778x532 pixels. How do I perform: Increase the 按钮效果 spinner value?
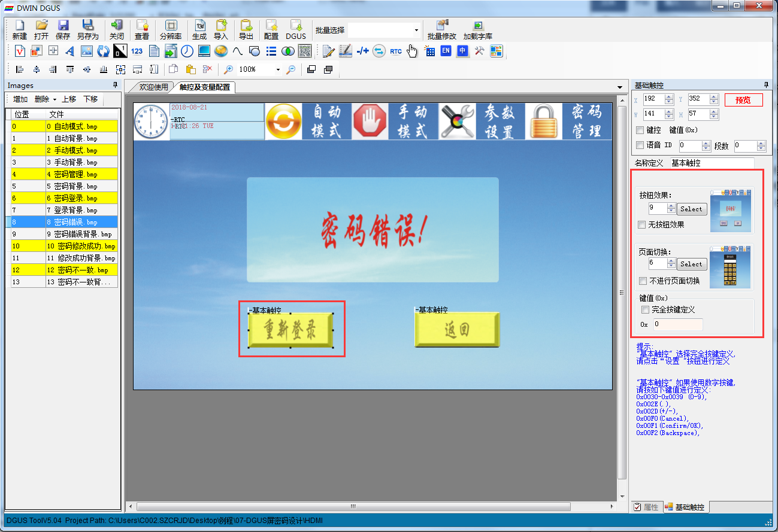click(x=671, y=206)
